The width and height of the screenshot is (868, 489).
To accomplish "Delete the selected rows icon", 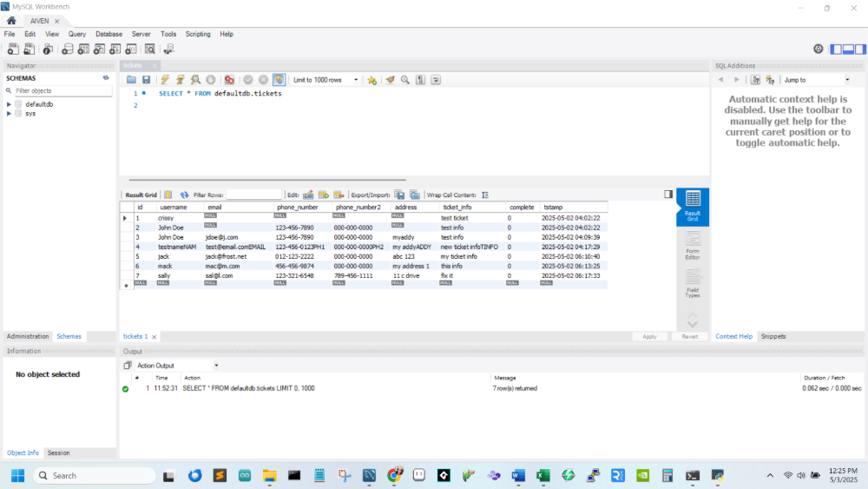I will 339,195.
